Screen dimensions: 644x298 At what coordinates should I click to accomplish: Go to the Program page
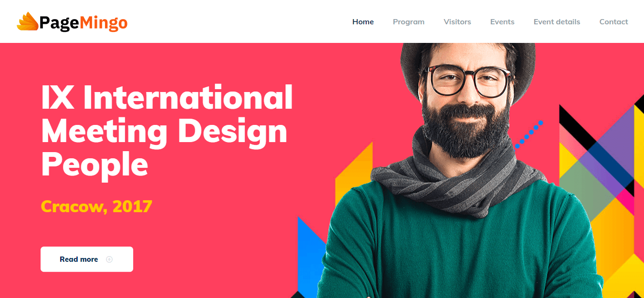pos(409,22)
